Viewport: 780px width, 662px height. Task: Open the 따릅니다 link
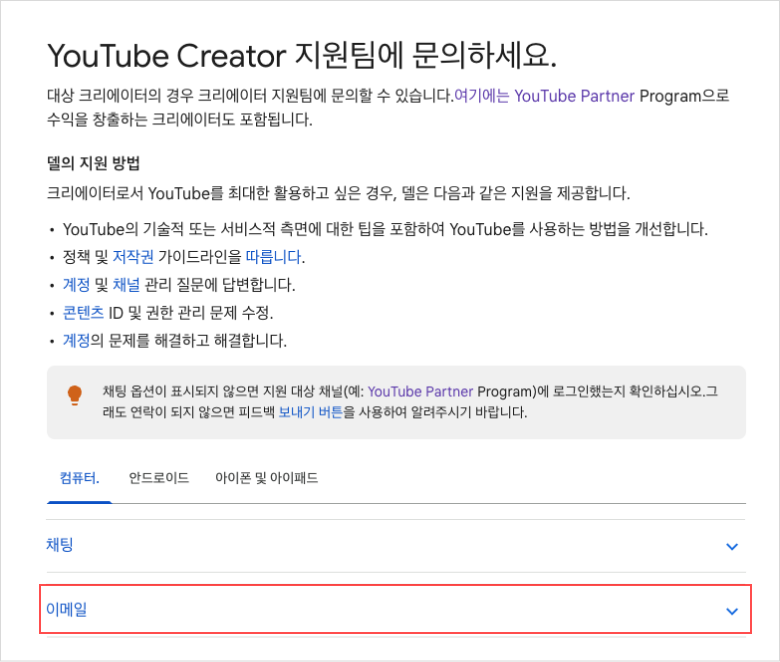point(274,257)
